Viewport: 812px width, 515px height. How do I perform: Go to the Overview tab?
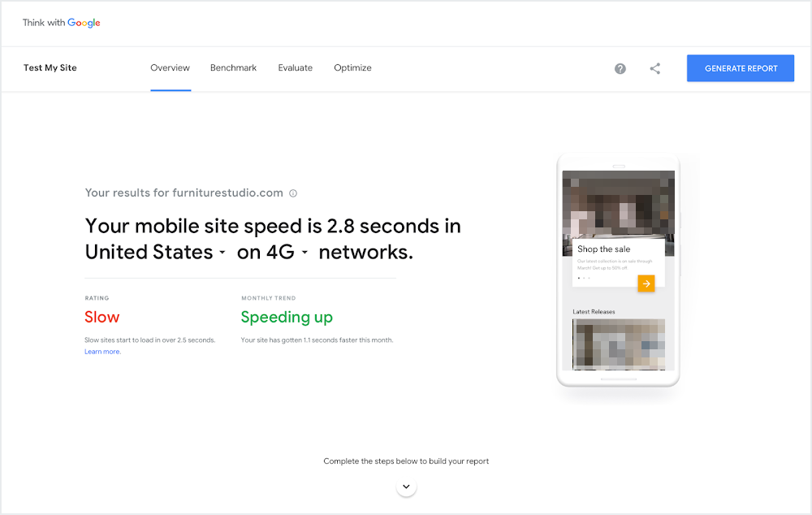[x=170, y=68]
